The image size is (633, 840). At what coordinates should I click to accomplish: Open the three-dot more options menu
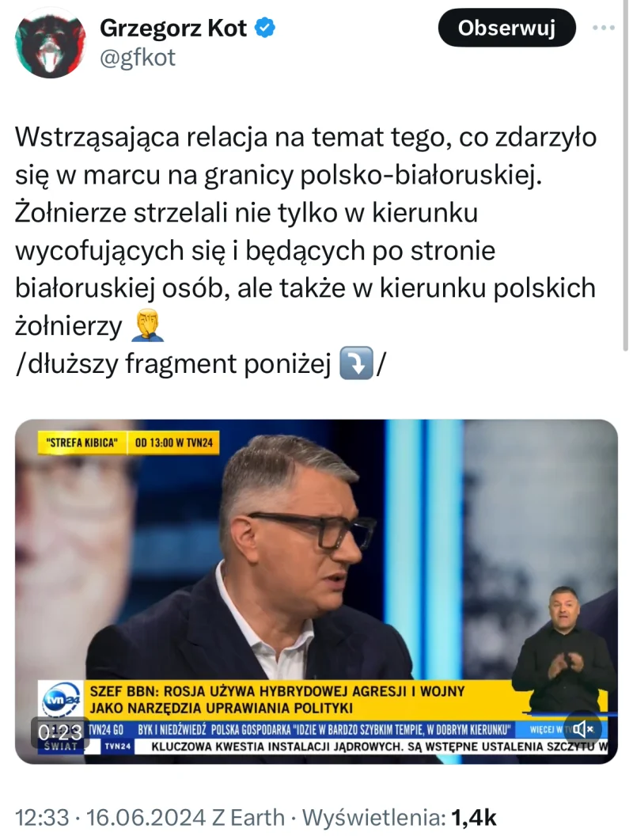(604, 28)
